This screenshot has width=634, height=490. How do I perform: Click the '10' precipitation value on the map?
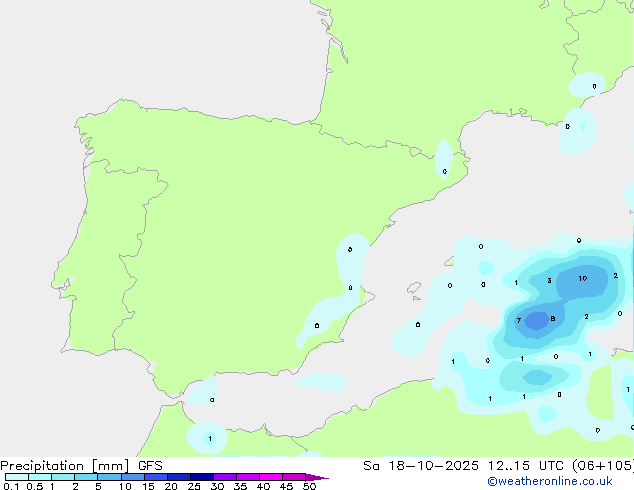(x=583, y=278)
